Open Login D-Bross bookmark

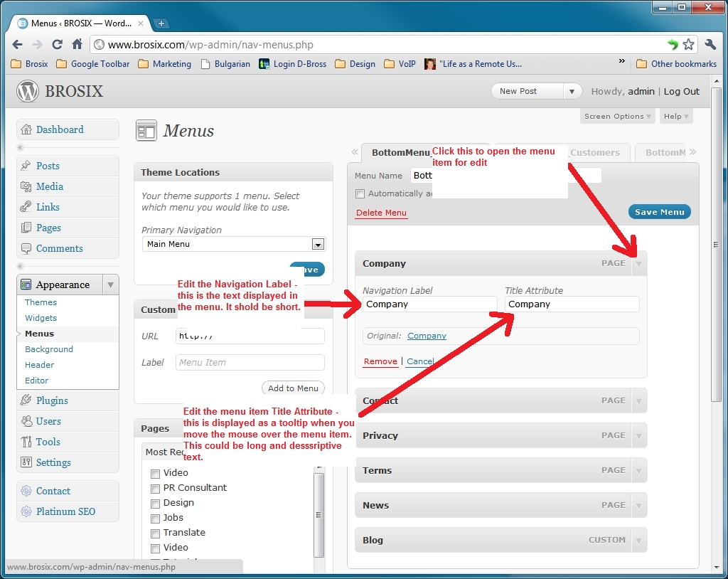pos(292,64)
